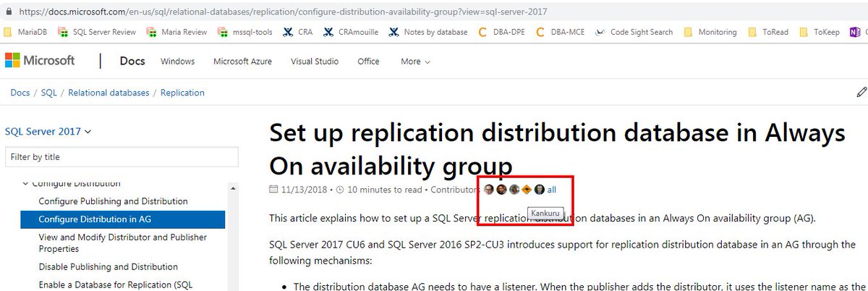Open the Notes by database bookmark
This screenshot has height=291, width=868.
tap(428, 32)
